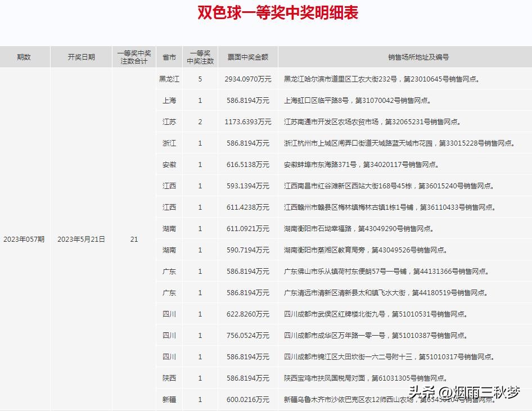The image size is (532, 411).
Task: Select the 票面中奖金额 column header
Action: [247, 57]
